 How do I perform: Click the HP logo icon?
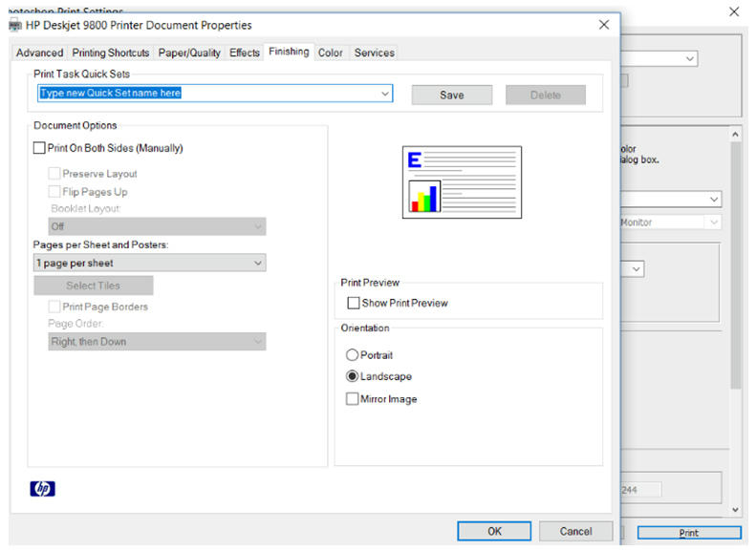pos(43,489)
